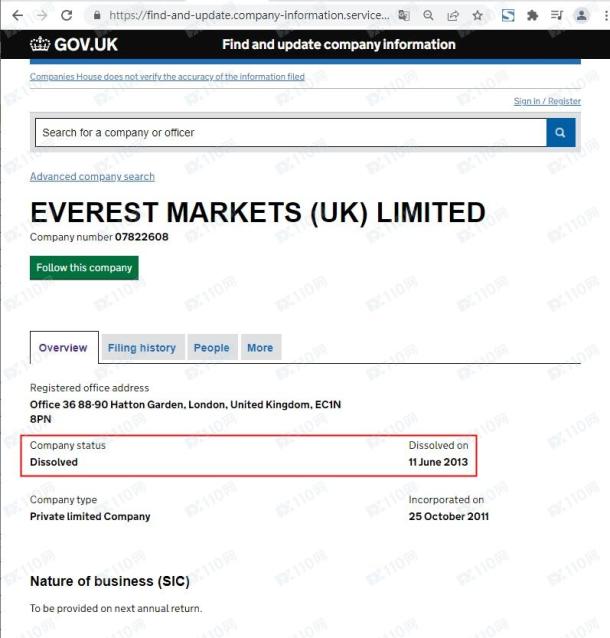610x638 pixels.
Task: Open the blue S extension
Action: pyautogui.click(x=508, y=16)
